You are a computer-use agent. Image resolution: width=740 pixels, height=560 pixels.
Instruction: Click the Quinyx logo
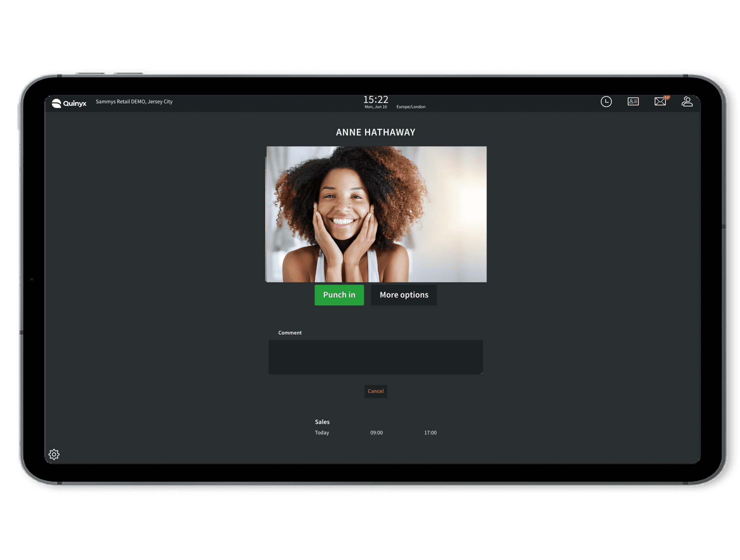tap(69, 103)
